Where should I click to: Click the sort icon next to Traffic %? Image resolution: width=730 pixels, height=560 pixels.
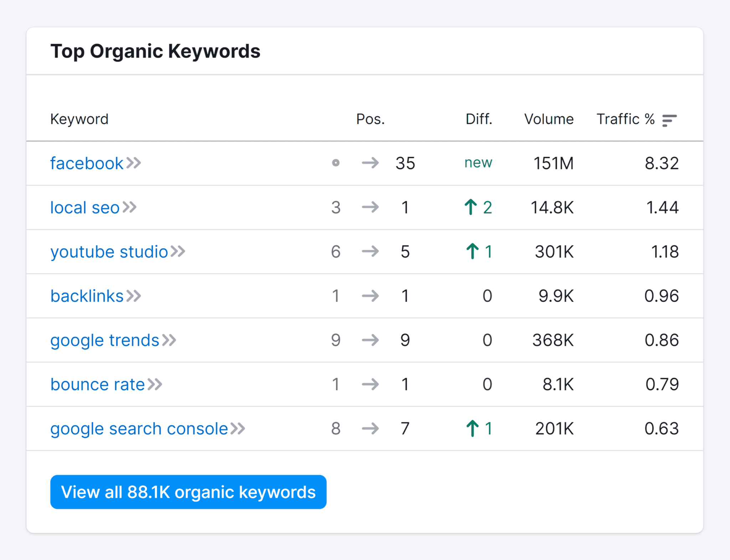point(669,119)
